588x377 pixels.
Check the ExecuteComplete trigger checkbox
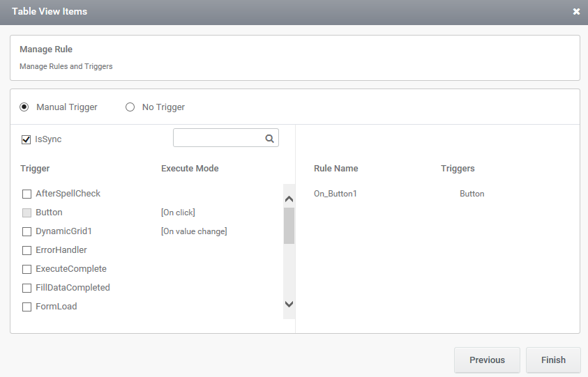27,269
